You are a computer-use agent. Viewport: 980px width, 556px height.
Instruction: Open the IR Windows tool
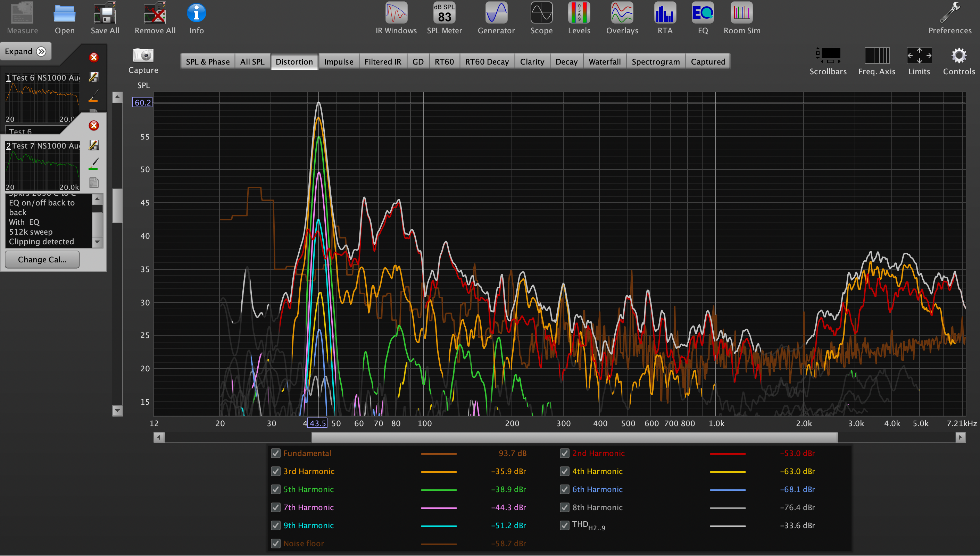click(396, 12)
